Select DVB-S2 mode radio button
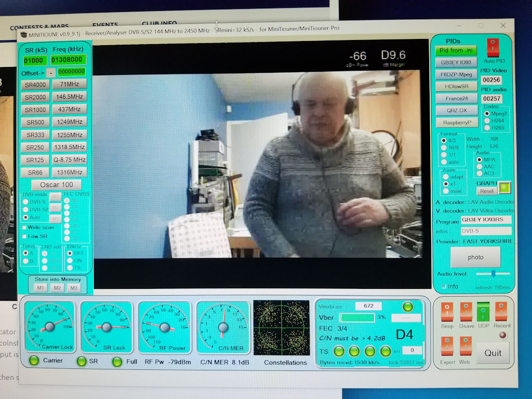 tap(25, 209)
